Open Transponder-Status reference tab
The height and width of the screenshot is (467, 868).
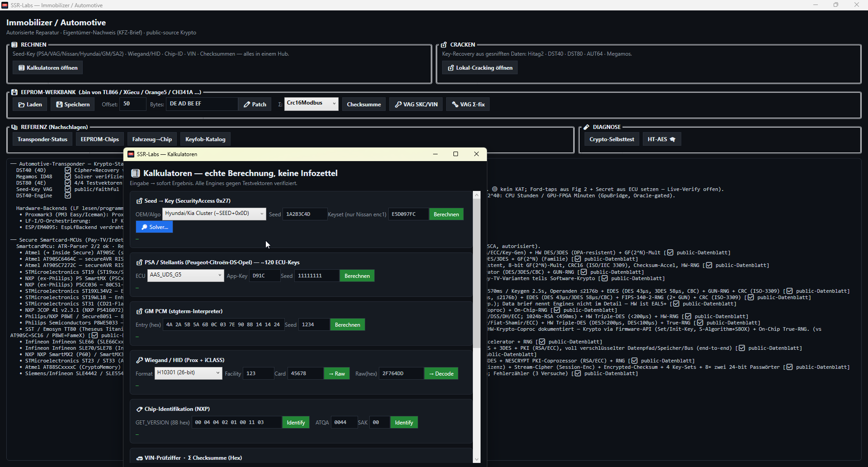[x=42, y=139]
